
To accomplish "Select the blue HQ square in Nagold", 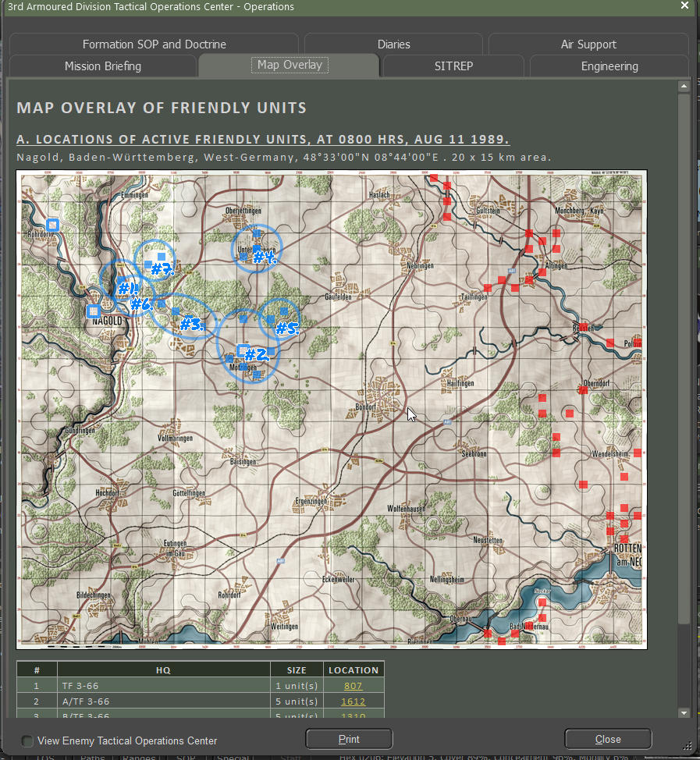I will (x=91, y=311).
